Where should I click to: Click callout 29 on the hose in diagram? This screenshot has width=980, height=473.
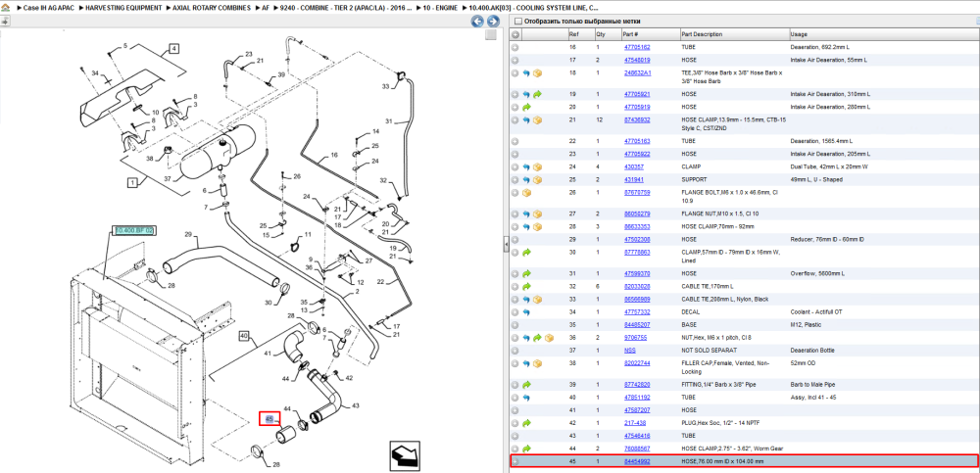coord(187,235)
